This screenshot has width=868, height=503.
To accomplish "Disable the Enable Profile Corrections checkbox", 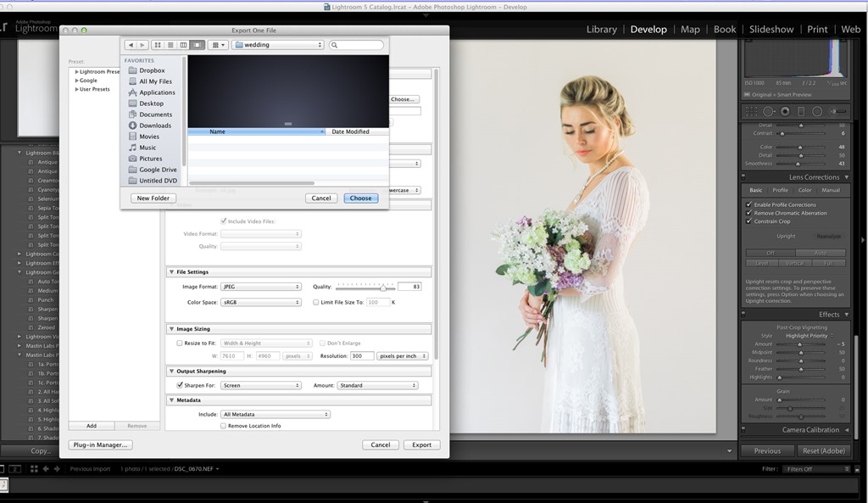I will click(748, 205).
